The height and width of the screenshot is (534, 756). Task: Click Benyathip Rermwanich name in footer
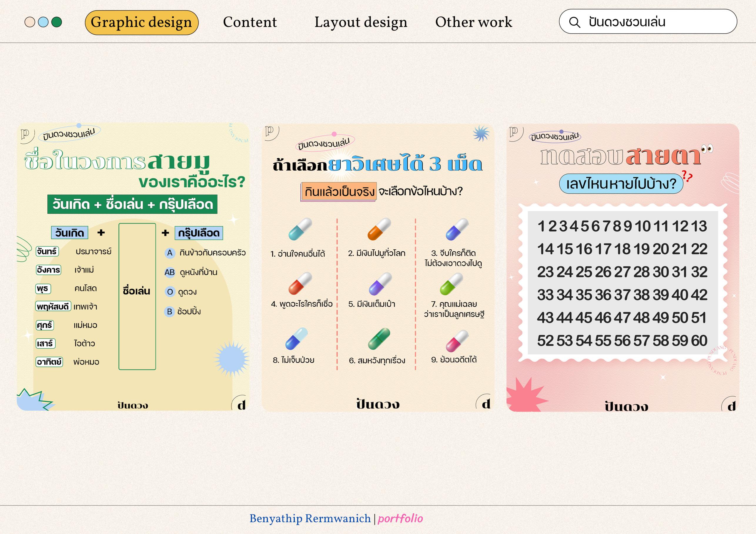310,518
